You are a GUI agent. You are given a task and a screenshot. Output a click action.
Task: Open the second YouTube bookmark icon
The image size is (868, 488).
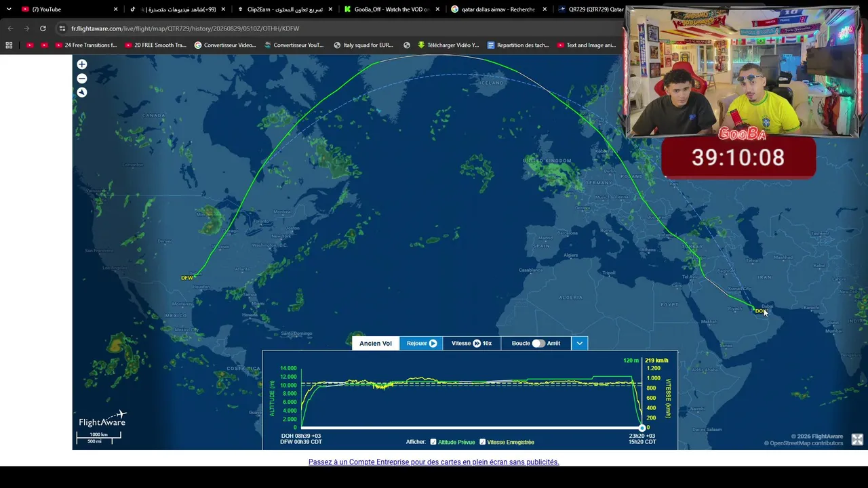coord(44,45)
